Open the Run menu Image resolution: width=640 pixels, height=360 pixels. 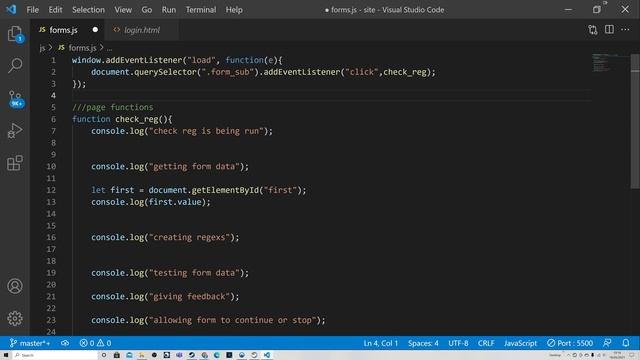point(169,10)
